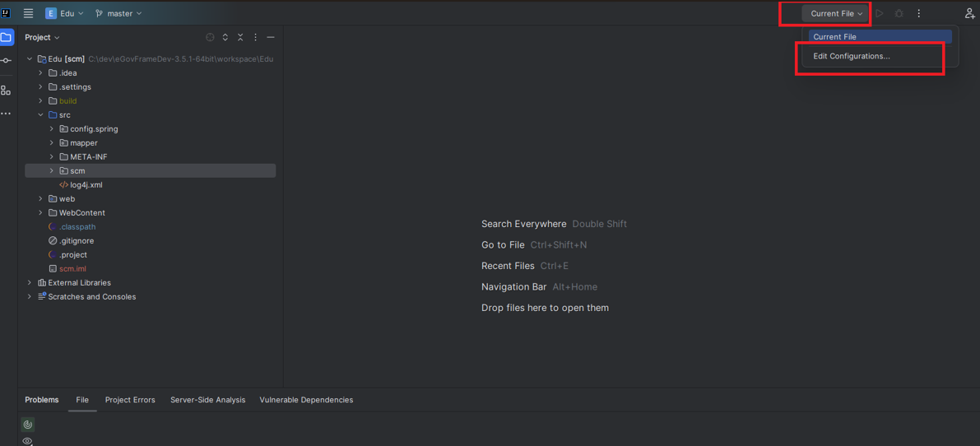Switch to the File tab

[x=82, y=400]
